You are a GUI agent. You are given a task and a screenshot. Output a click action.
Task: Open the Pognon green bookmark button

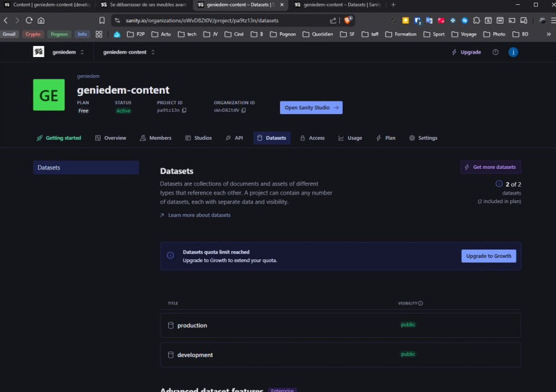[59, 34]
